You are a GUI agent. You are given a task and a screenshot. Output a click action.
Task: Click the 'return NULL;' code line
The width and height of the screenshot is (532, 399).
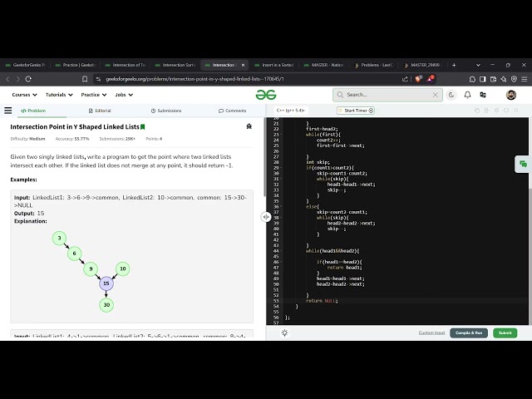tap(322, 301)
